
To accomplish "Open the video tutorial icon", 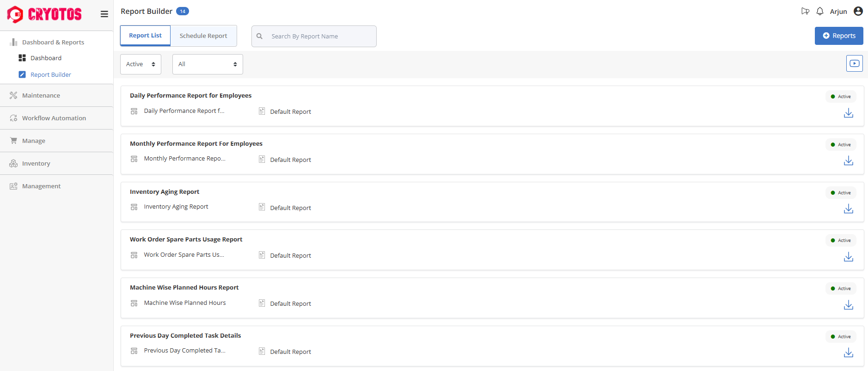I will point(855,63).
